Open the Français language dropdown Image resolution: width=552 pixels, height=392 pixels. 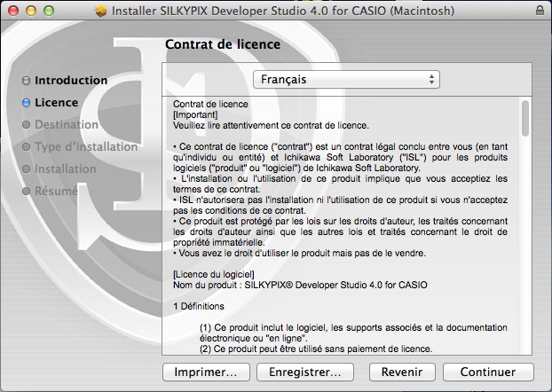click(346, 80)
